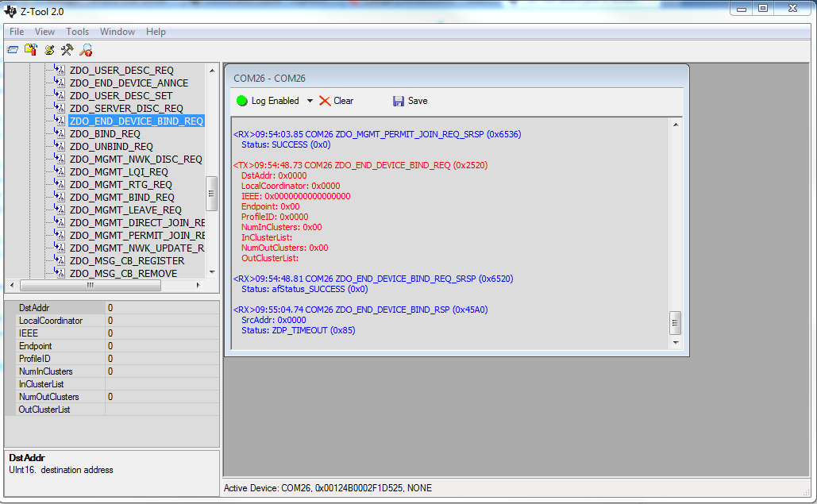Open the File menu
The height and width of the screenshot is (504, 817).
point(17,32)
